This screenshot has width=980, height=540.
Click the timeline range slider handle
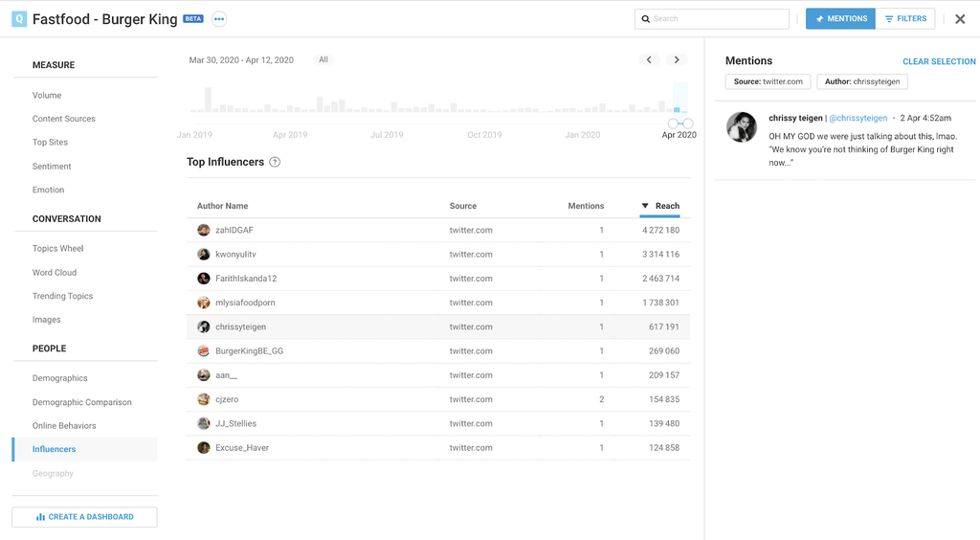click(x=687, y=124)
